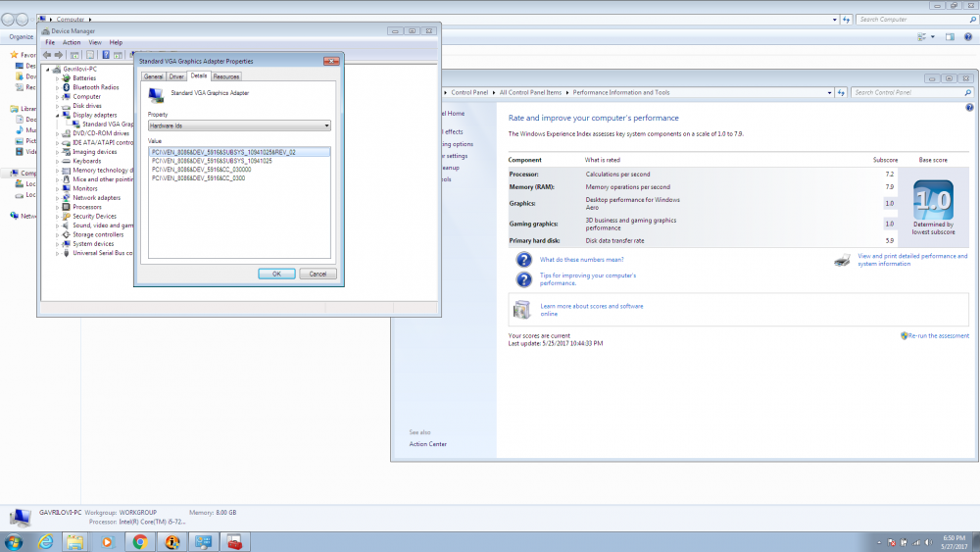Image resolution: width=980 pixels, height=552 pixels.
Task: Open 'Tips for improving your computer's performance' link
Action: click(x=587, y=278)
